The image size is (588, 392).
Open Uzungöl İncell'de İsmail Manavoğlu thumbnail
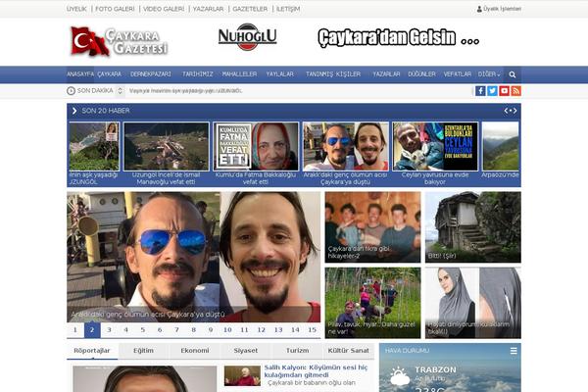(x=167, y=146)
